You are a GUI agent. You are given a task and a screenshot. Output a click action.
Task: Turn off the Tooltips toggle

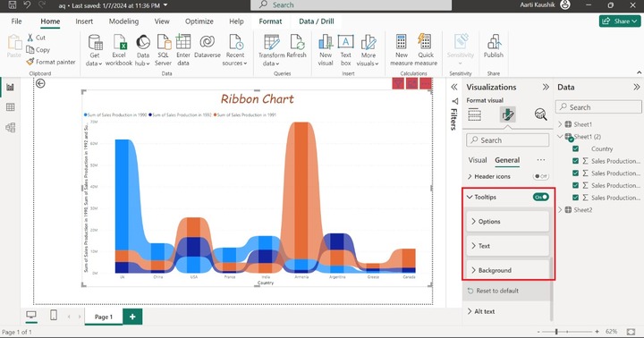tap(541, 197)
